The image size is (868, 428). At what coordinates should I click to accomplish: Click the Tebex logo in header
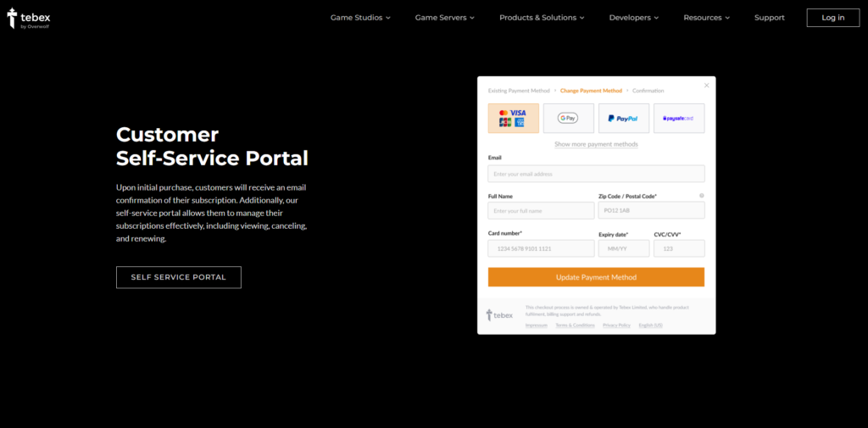coord(23,17)
